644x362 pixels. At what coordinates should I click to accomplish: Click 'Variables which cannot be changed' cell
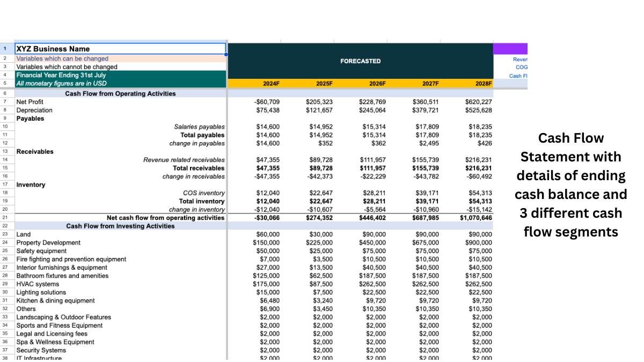coord(121,67)
